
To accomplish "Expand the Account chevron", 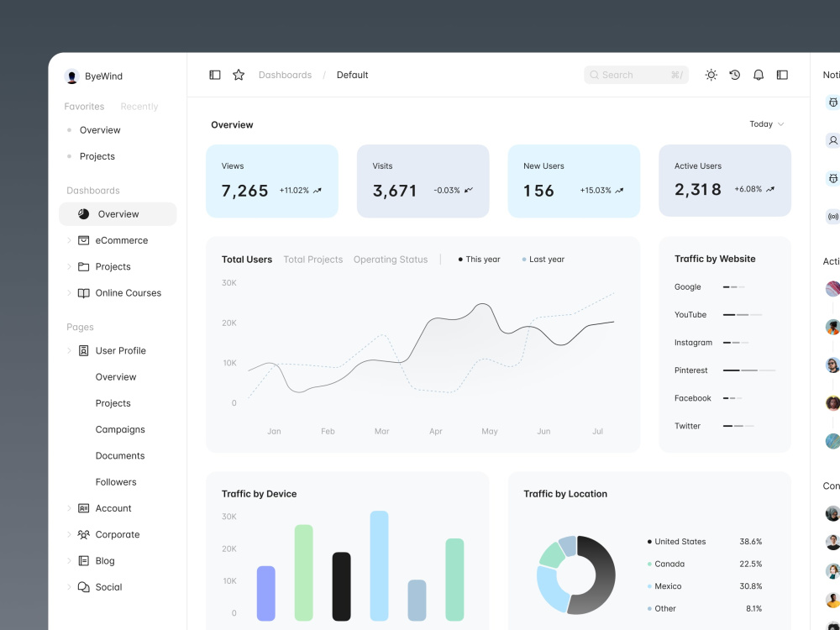I will point(69,508).
